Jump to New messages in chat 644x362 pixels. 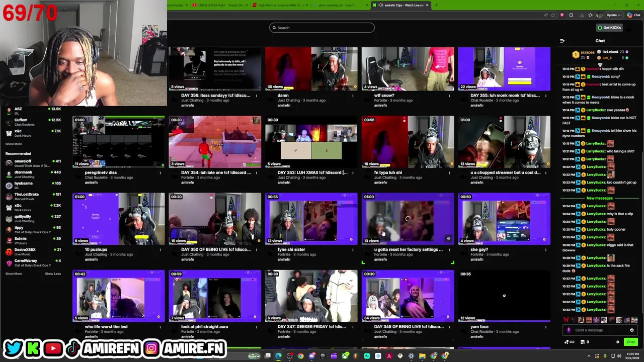point(600,198)
